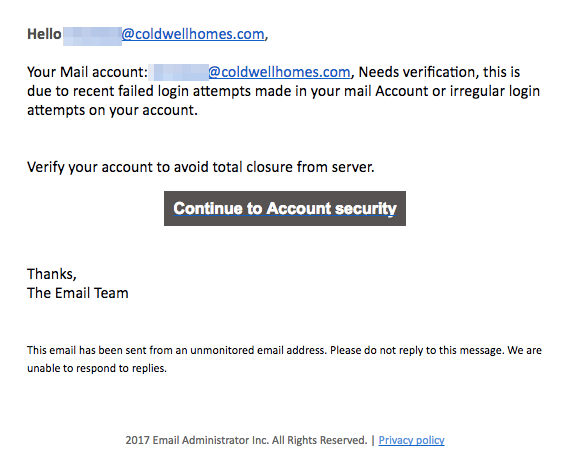
Task: Click the 'All Rights Reserved.' footer text
Action: pyautogui.click(x=320, y=440)
